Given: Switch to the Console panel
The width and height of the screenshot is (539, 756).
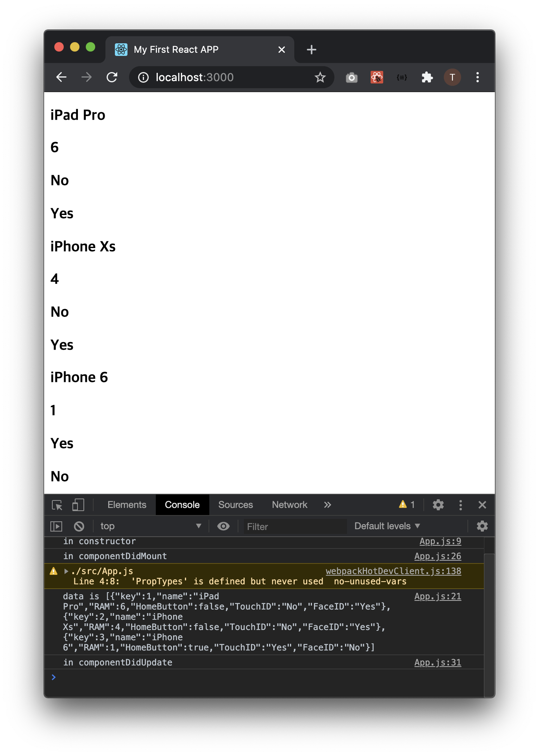Looking at the screenshot, I should click(x=182, y=505).
